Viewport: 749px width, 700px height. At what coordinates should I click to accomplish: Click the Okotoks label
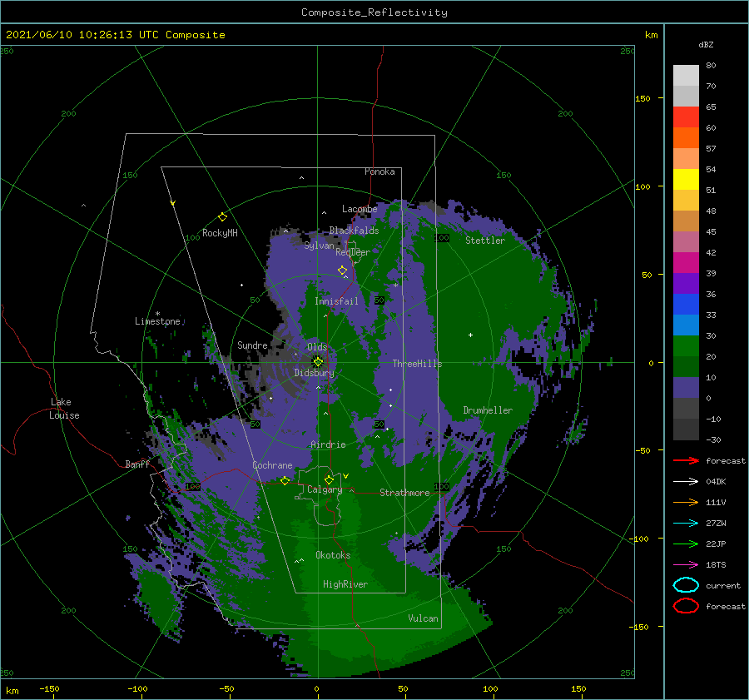click(333, 555)
